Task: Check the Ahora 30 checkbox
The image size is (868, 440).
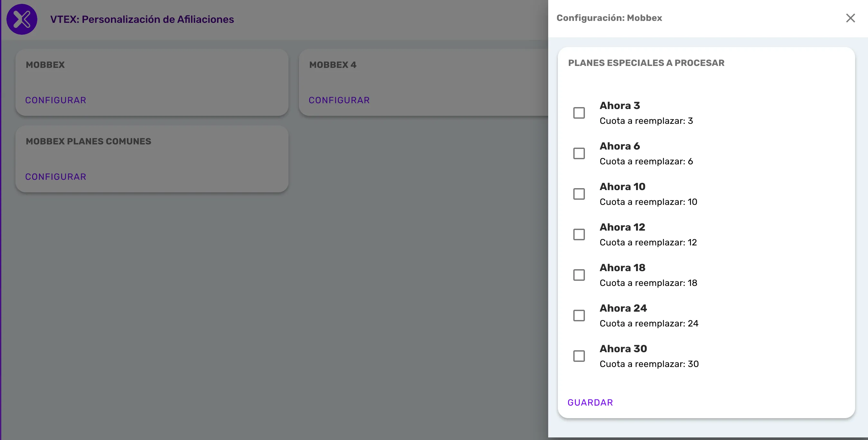Action: pos(579,356)
